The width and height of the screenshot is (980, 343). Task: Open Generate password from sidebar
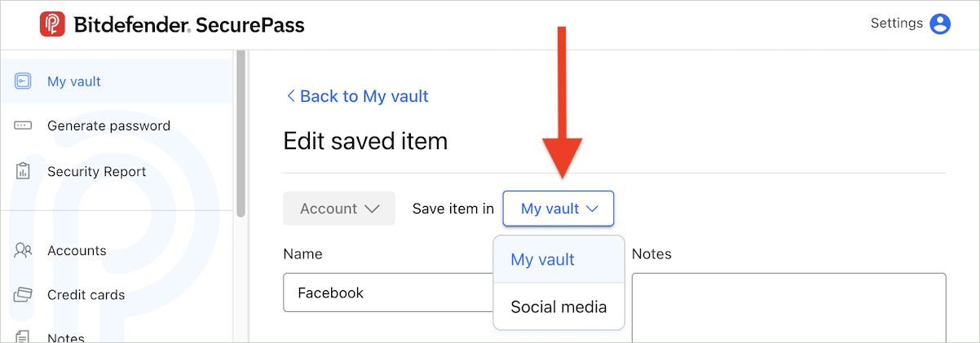pos(108,125)
